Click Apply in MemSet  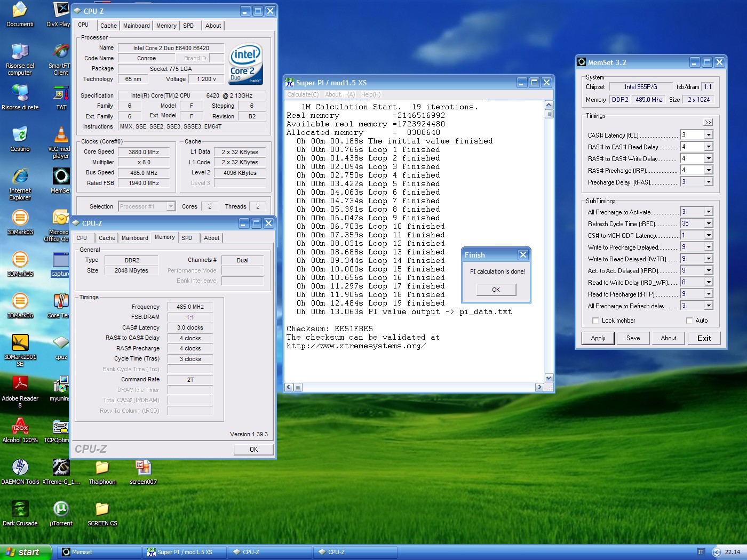point(598,338)
